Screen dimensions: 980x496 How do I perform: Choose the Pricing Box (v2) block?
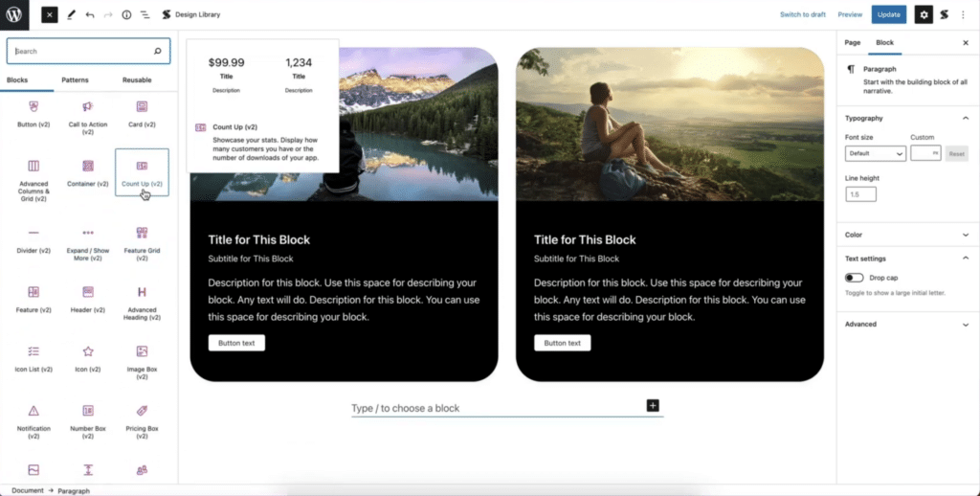click(142, 421)
